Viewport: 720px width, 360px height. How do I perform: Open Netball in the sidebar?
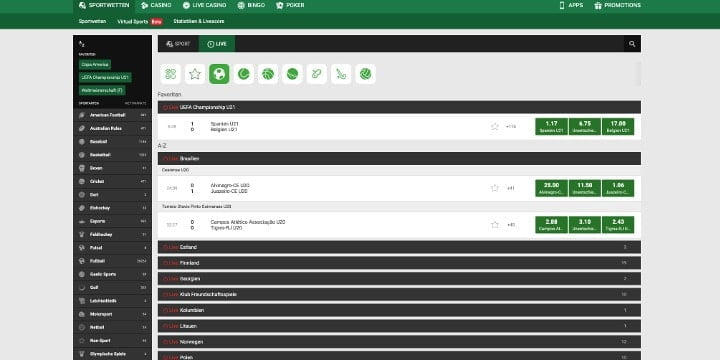[x=112, y=327]
